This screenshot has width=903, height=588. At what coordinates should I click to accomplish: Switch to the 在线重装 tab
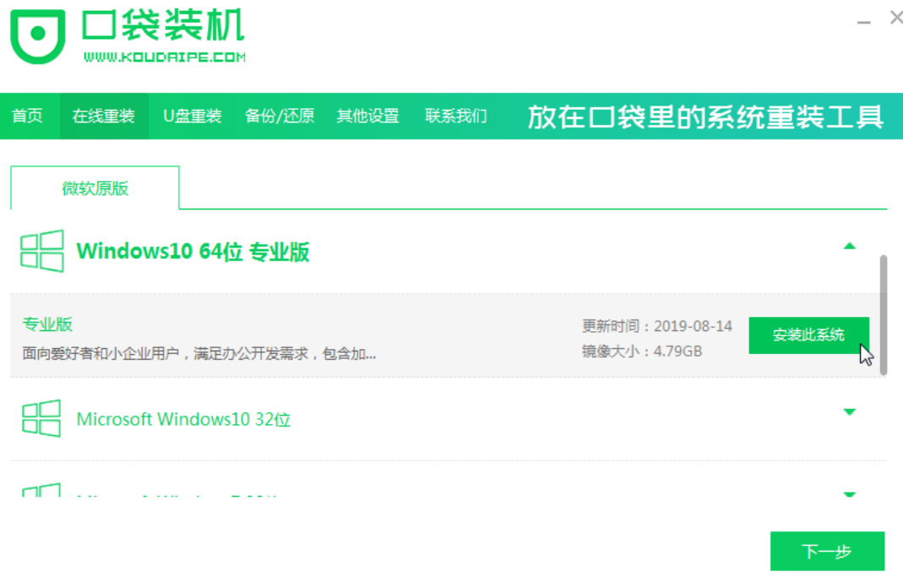[104, 116]
